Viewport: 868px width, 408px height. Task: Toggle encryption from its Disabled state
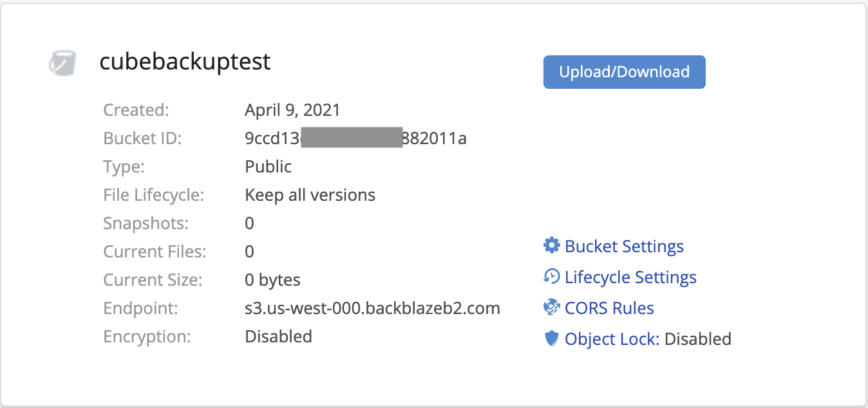278,336
